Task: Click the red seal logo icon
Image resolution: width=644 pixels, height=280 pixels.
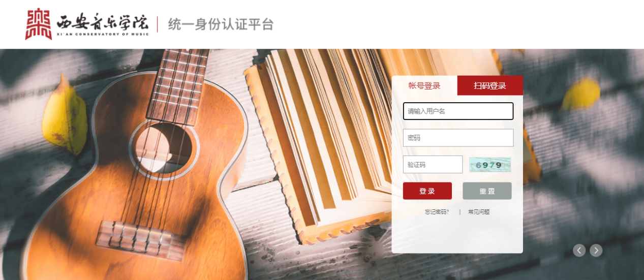Action: pos(39,24)
